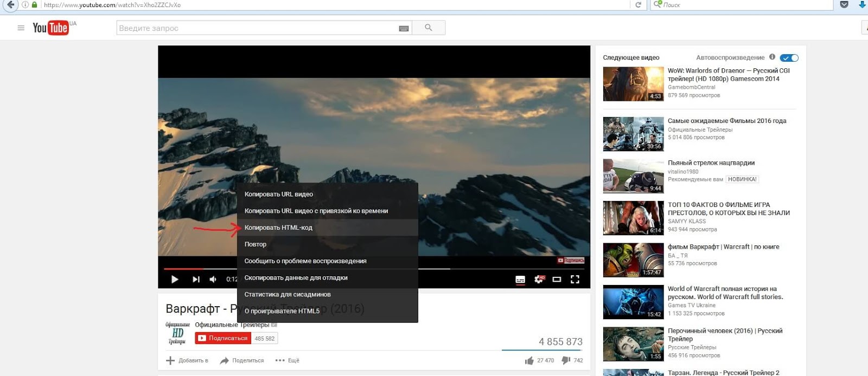Click the subscribe watermark on the video
The height and width of the screenshot is (376, 868).
[571, 261]
